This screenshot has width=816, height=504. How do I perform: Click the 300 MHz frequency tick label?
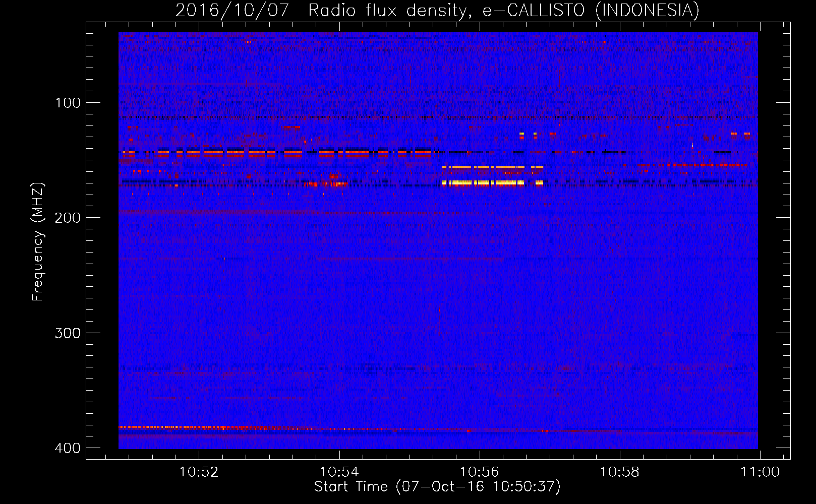point(68,333)
